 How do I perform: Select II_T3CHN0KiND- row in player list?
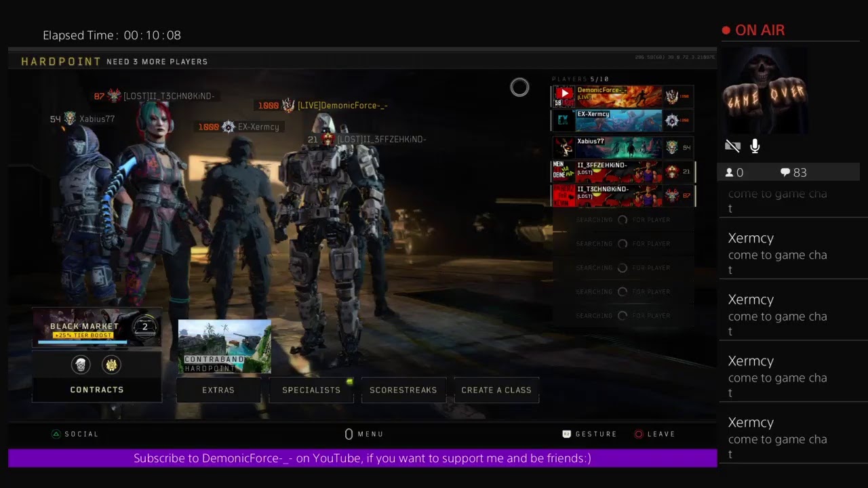(623, 195)
